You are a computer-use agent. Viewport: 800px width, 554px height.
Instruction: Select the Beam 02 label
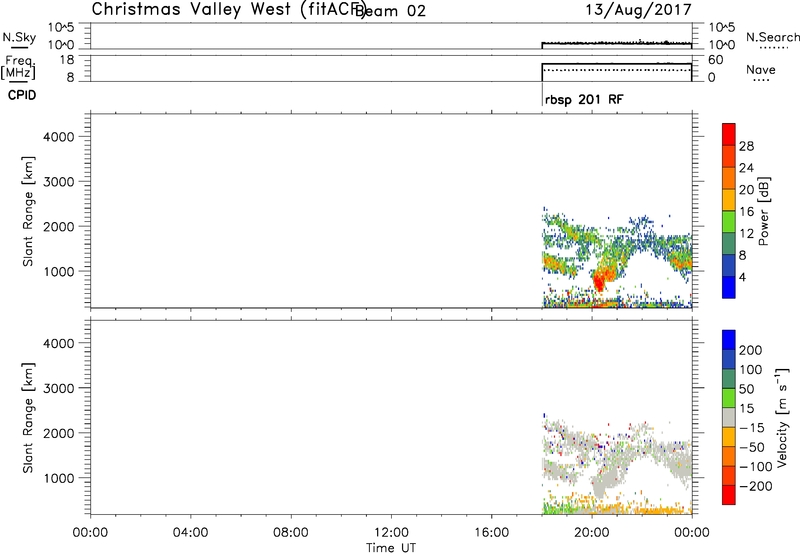(x=390, y=11)
